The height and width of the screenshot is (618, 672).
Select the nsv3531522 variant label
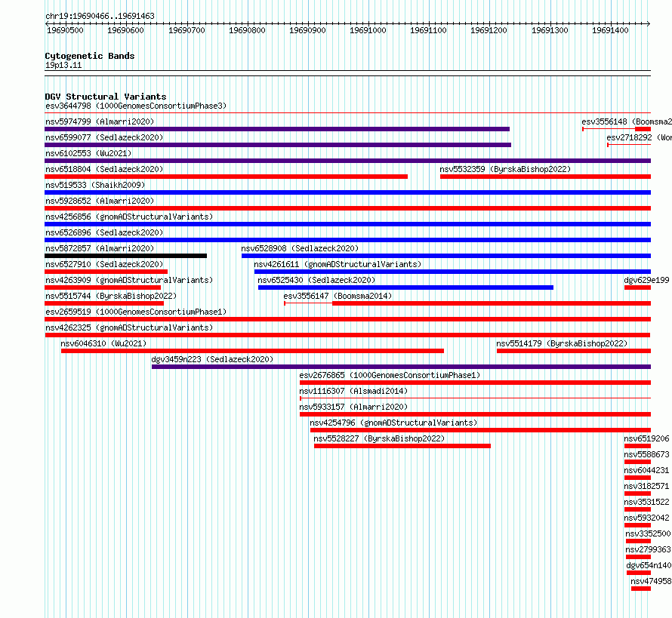tap(646, 502)
